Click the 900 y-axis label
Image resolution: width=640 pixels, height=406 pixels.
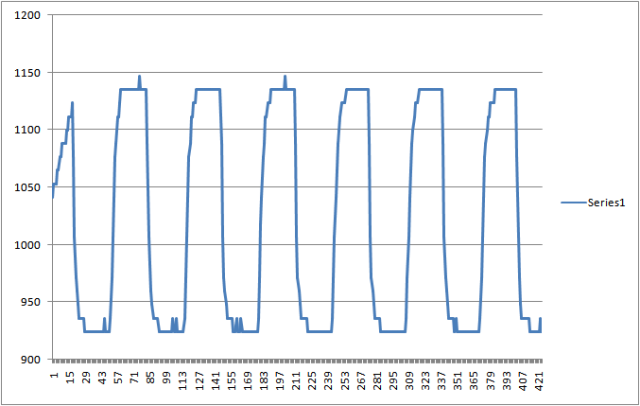pos(30,360)
